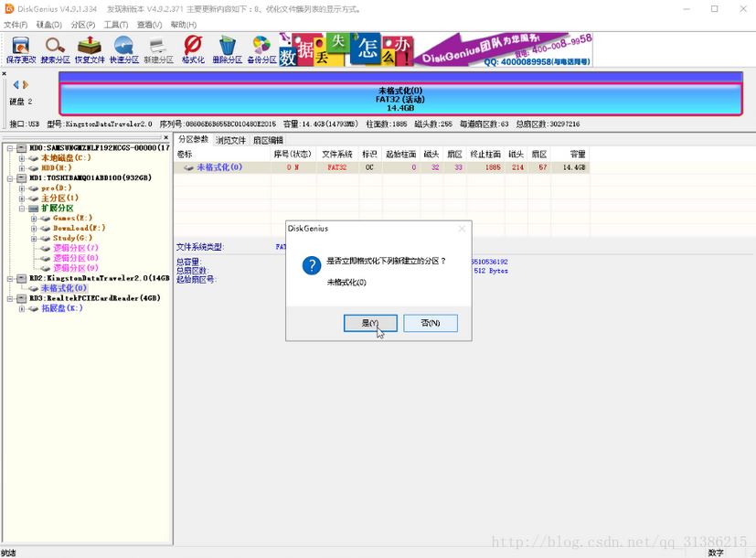Decline formatting with 否(N) button
The image size is (756, 558).
(430, 323)
